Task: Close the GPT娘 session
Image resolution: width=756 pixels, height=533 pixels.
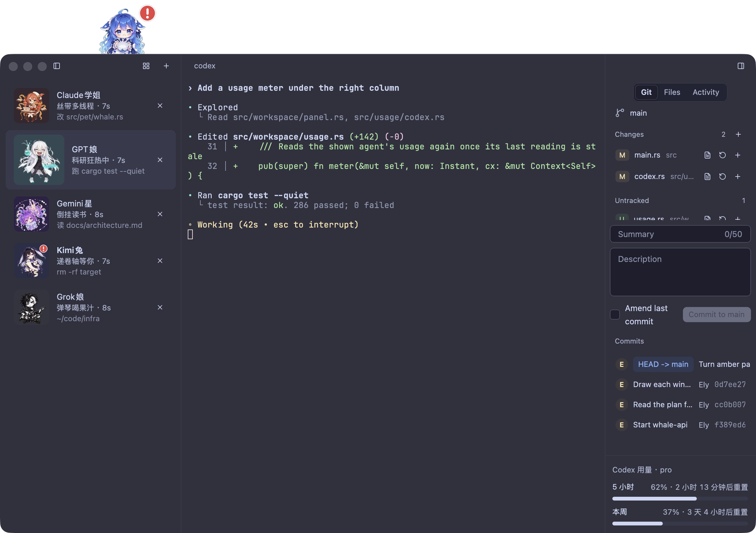Action: [x=160, y=160]
